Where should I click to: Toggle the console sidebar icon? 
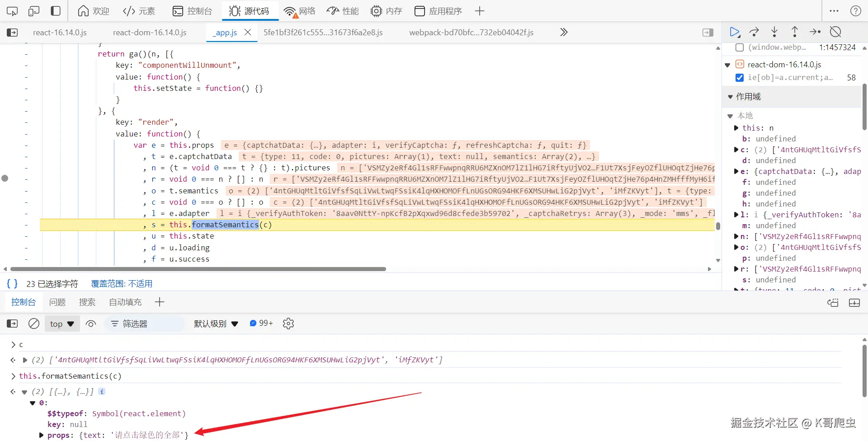12,324
